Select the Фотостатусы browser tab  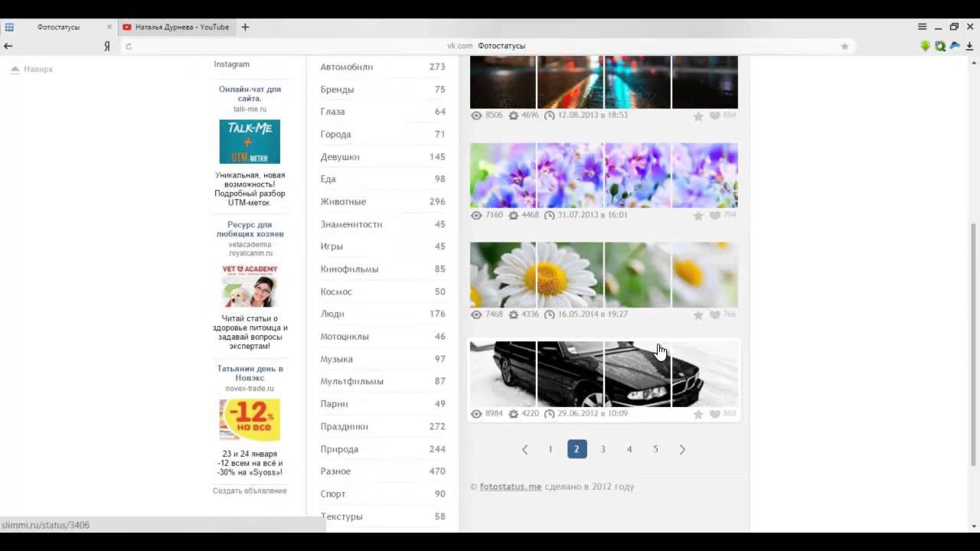click(58, 27)
